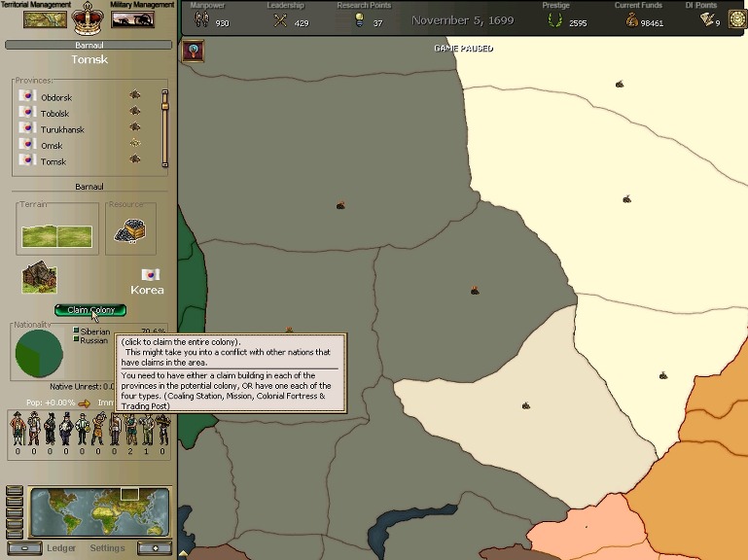Image resolution: width=748 pixels, height=560 pixels.
Task: Click the orange arrow next to Pop
Action: point(85,403)
